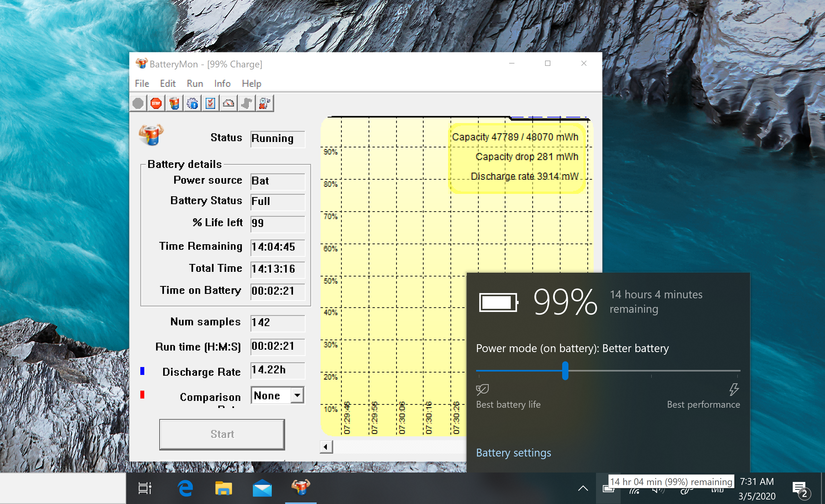Click the gauge meter toolbar icon
Viewport: 825px width, 504px height.
point(228,103)
